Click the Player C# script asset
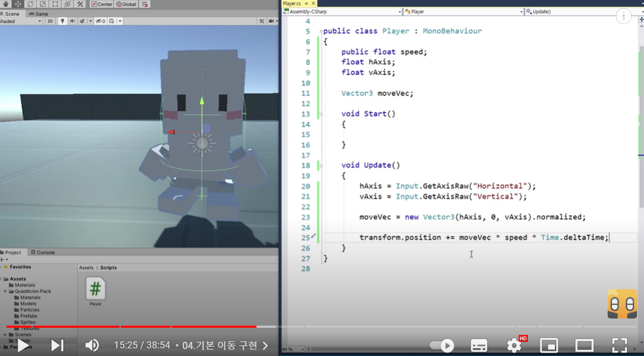The width and height of the screenshot is (644, 356). [x=96, y=291]
